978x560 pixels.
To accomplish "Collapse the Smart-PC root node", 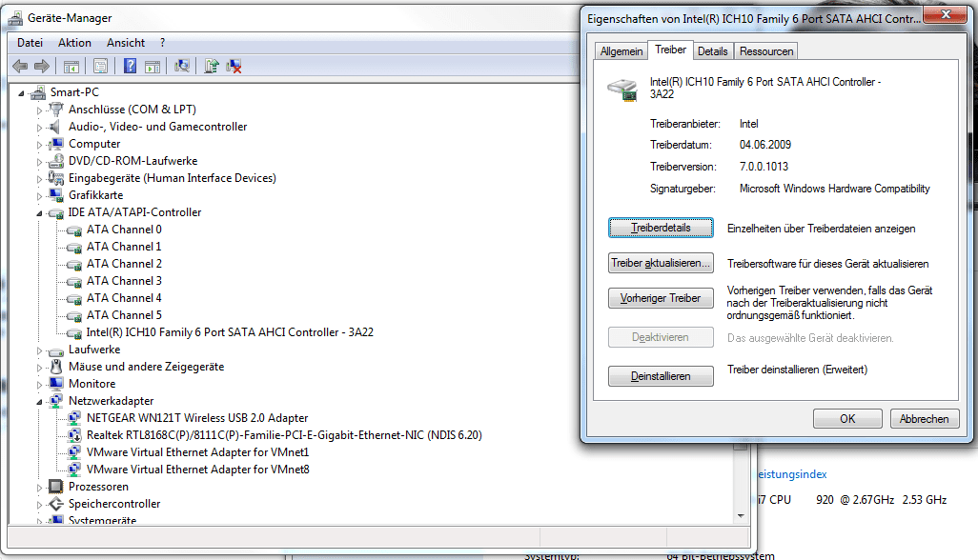I will [x=21, y=93].
